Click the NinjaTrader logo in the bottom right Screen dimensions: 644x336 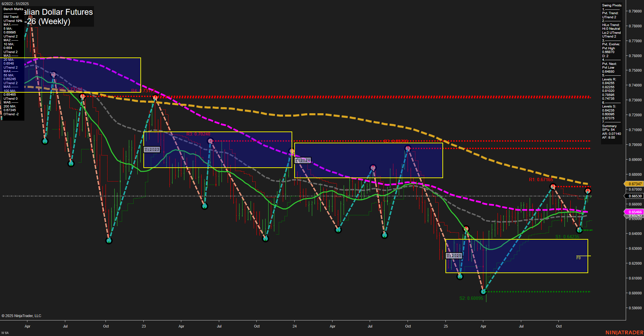[x=624, y=333]
